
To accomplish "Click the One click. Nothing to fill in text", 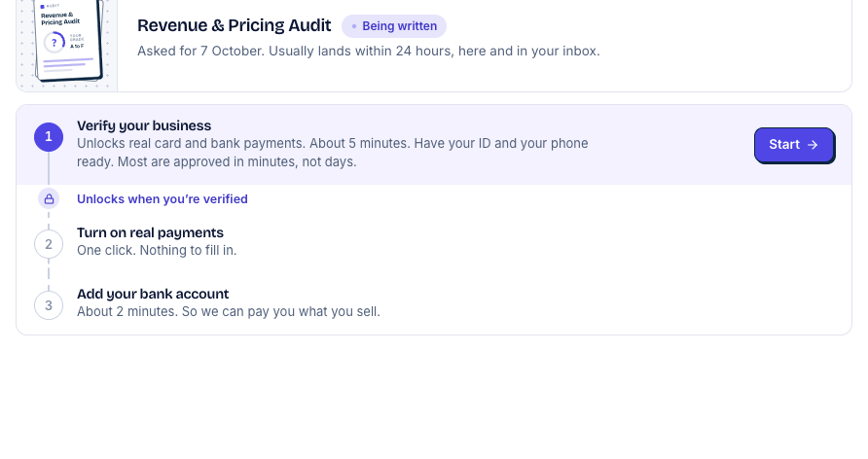I will click(x=157, y=251).
